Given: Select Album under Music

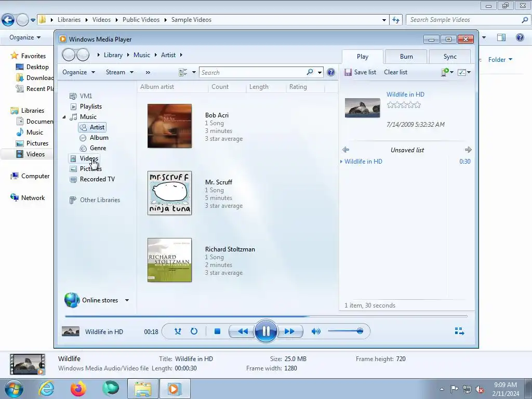Looking at the screenshot, I should click(x=95, y=138).
